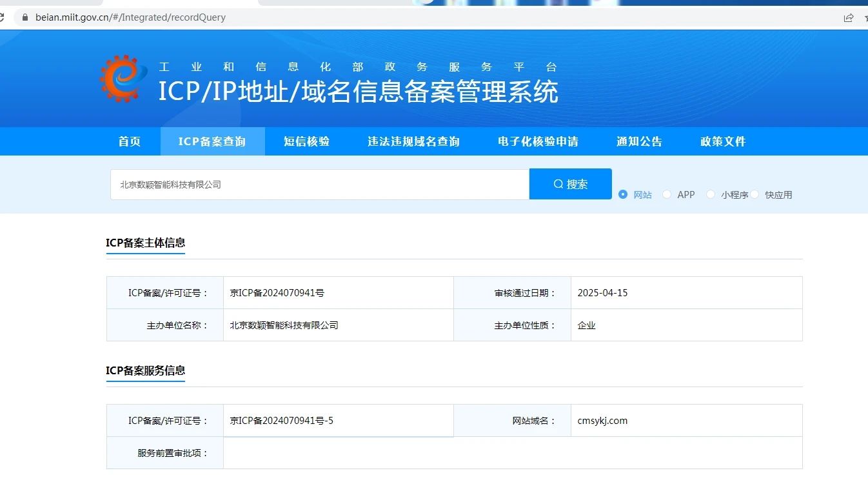
Task: Click service license 京ICP备2024070941号-5
Action: tap(282, 421)
